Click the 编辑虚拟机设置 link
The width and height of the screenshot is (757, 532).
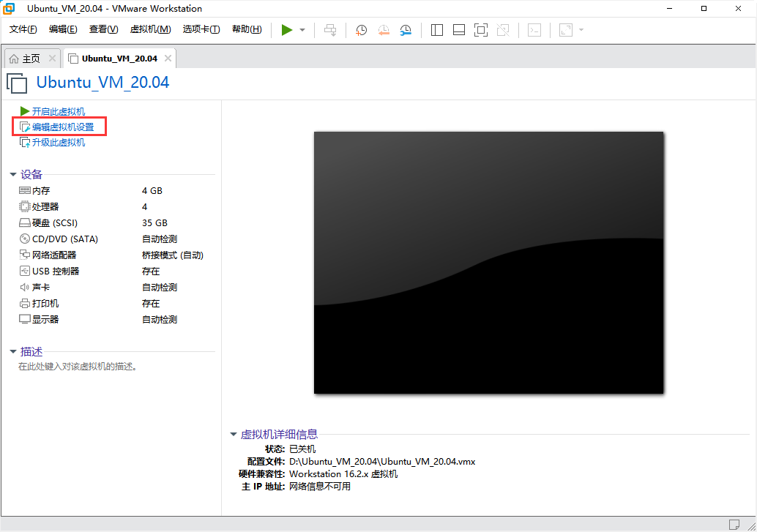[x=63, y=127]
